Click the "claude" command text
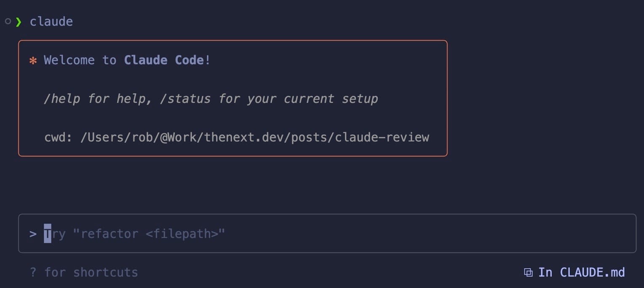Image resolution: width=644 pixels, height=288 pixels. (51, 22)
